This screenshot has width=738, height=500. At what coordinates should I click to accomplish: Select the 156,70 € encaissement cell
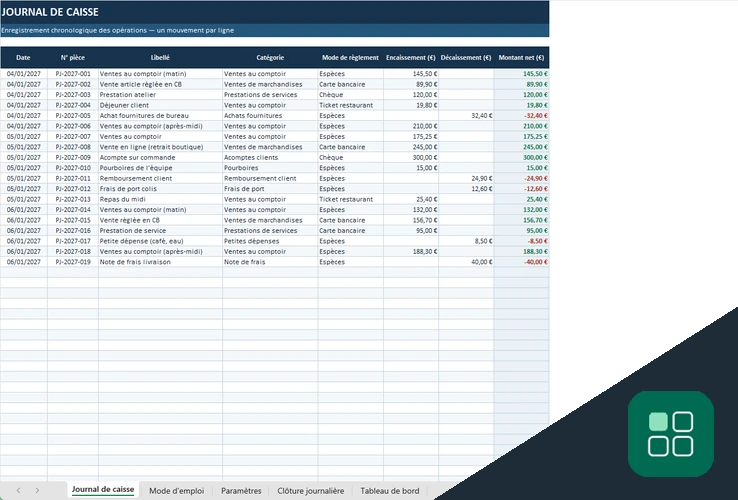[x=411, y=220]
